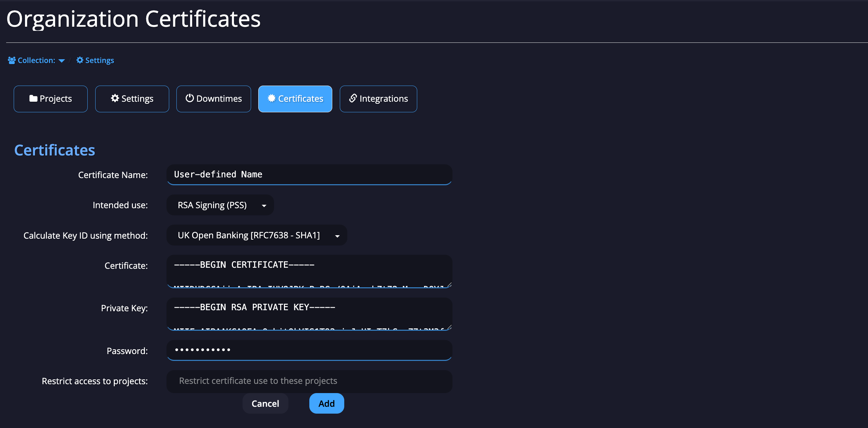Image resolution: width=868 pixels, height=428 pixels.
Task: Click the power icon on Downtimes tab
Action: (x=190, y=98)
